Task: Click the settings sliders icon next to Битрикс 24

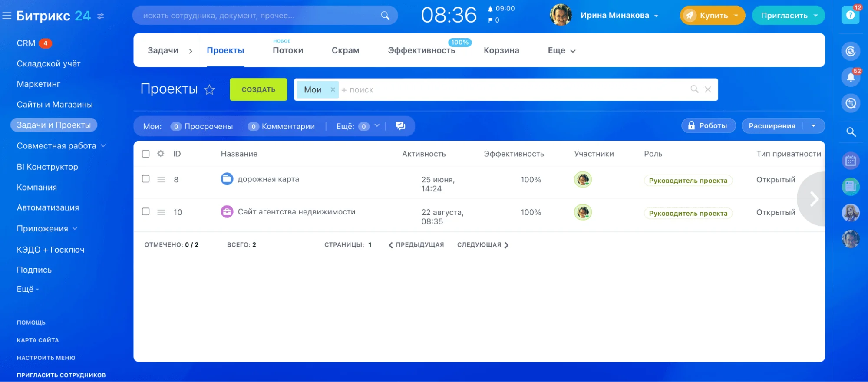Action: click(x=100, y=16)
